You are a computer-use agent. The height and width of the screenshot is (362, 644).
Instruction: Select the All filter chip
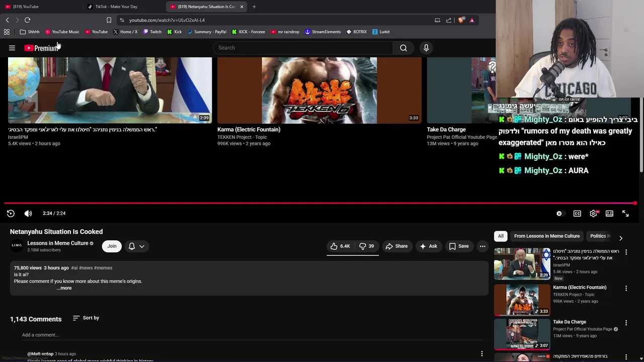[501, 236]
